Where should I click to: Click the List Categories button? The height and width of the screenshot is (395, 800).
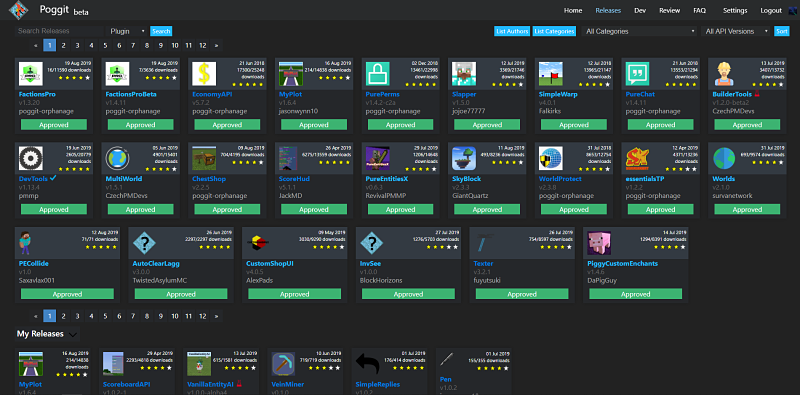[x=555, y=31]
